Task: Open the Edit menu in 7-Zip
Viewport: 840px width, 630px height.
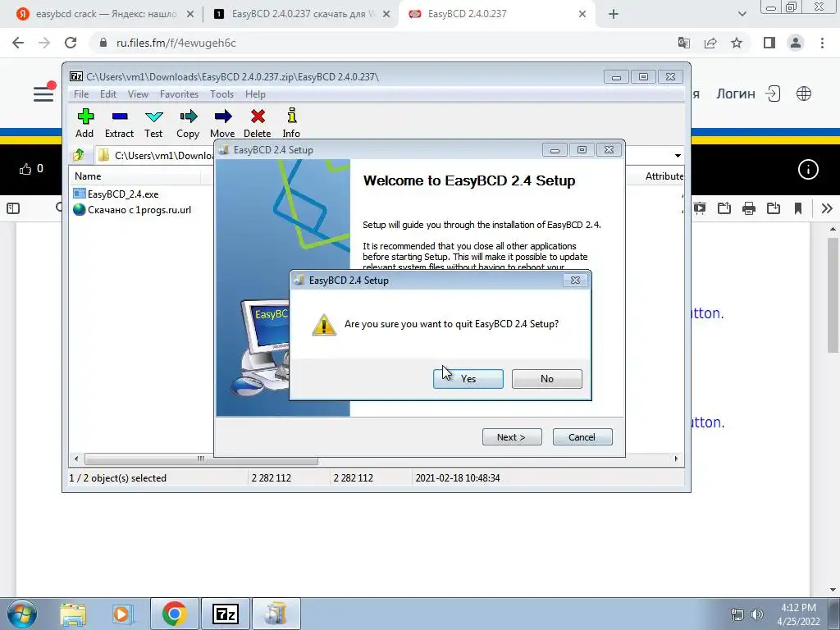Action: coord(108,94)
